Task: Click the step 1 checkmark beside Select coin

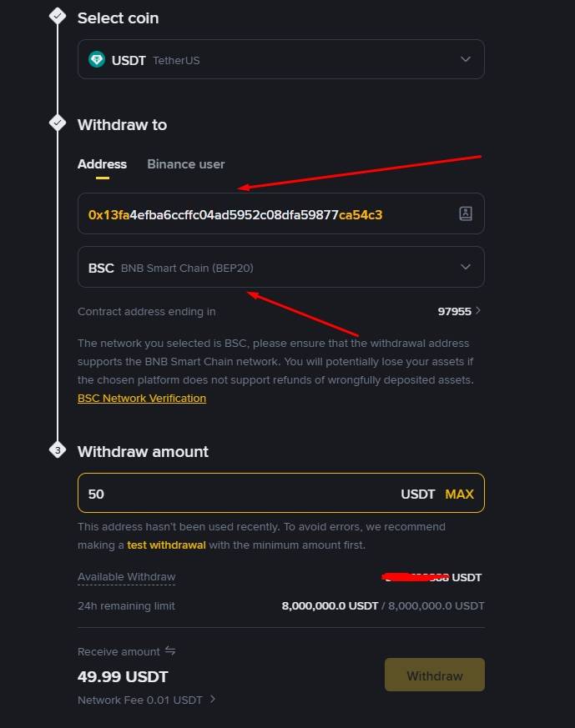Action: [x=57, y=15]
